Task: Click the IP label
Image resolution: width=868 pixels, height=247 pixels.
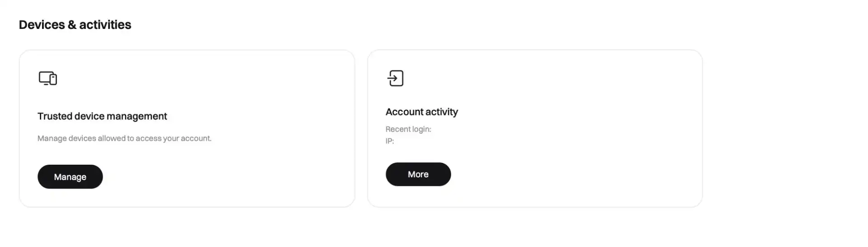Action: pyautogui.click(x=390, y=141)
